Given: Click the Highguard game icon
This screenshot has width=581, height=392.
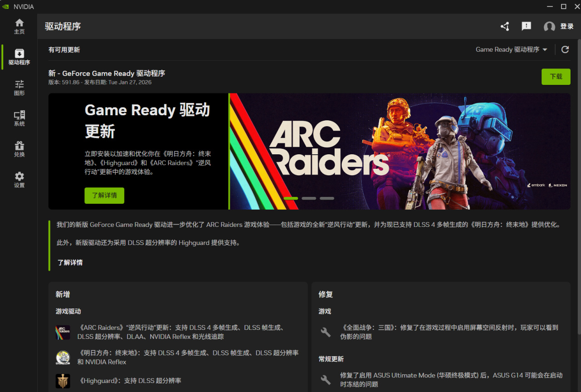Looking at the screenshot, I should [63, 381].
